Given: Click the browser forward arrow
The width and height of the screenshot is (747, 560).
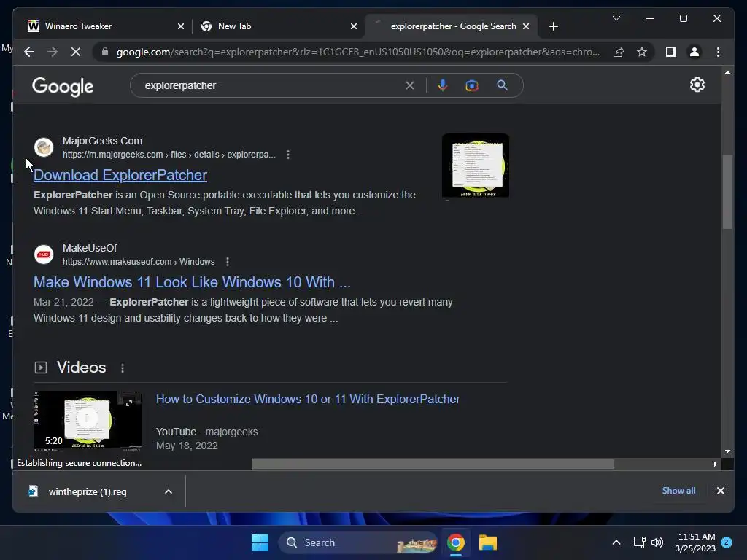Looking at the screenshot, I should point(53,52).
